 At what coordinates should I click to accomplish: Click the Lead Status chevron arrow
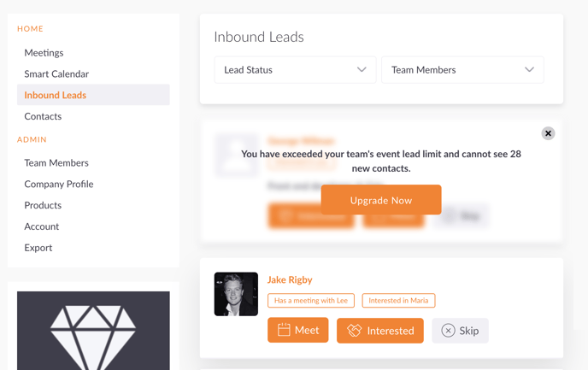(x=362, y=69)
